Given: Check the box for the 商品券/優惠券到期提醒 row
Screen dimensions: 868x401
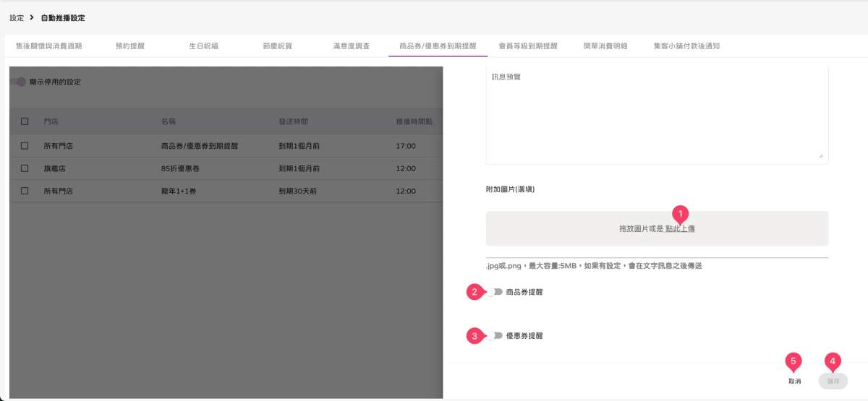Looking at the screenshot, I should point(25,146).
